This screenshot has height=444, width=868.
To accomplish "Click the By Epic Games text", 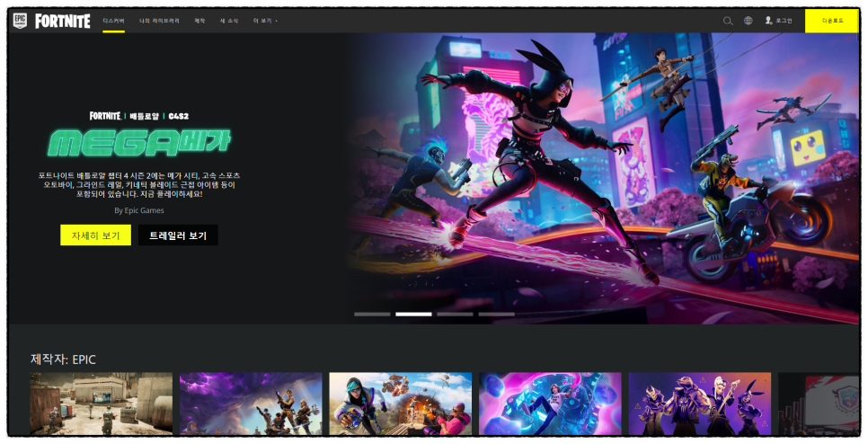I will (139, 210).
